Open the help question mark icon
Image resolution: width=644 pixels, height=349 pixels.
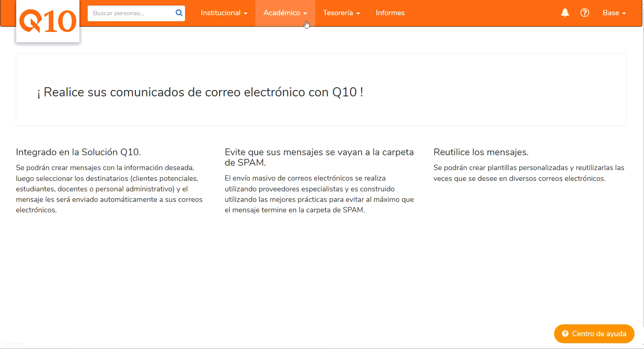click(x=585, y=13)
